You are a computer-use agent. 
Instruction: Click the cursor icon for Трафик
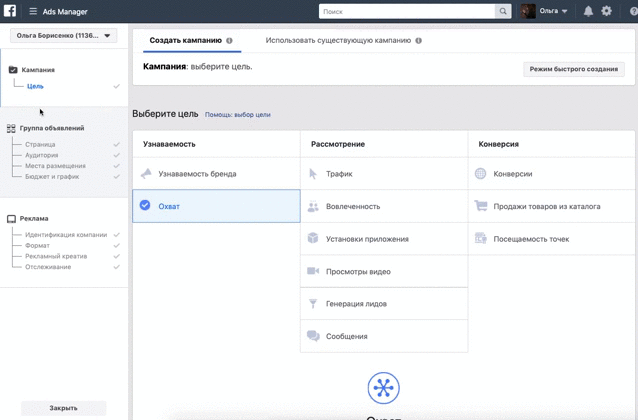(312, 174)
